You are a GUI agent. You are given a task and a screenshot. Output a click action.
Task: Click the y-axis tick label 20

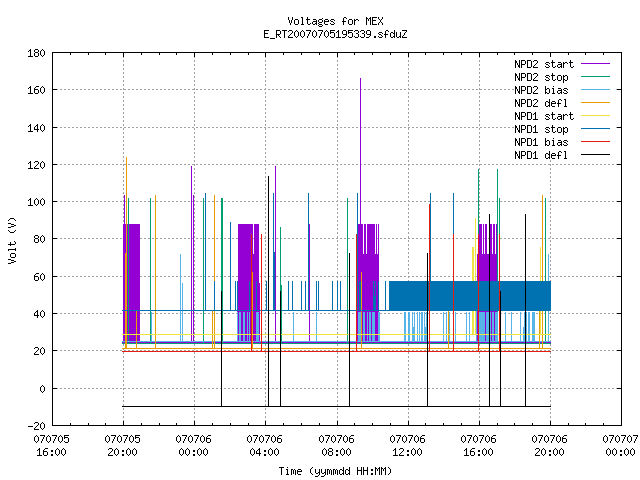(39, 351)
